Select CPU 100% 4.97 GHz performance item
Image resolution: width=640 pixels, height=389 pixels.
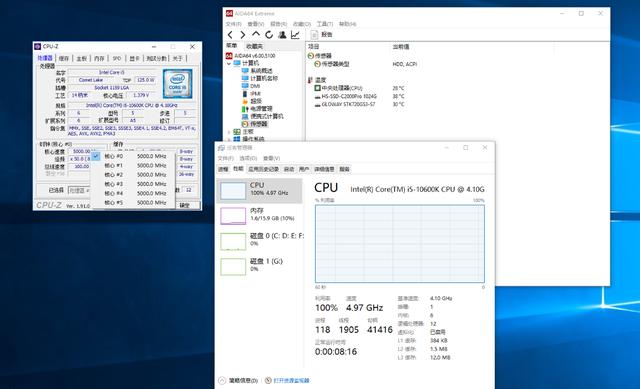coord(259,191)
